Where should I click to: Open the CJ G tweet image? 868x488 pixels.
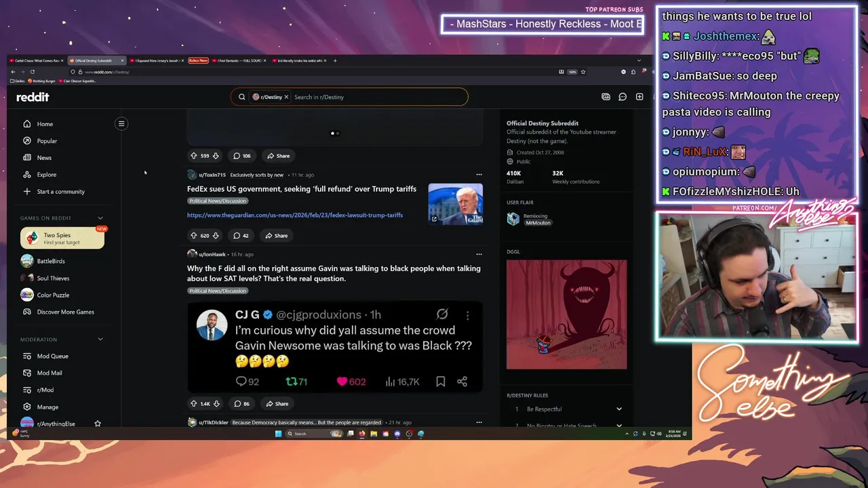pos(335,346)
